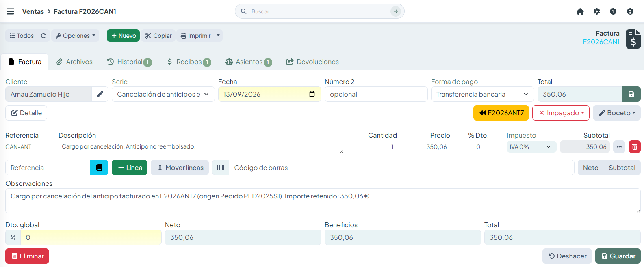The height and width of the screenshot is (267, 644).
Task: Edit the client Arnau Zamudio Hijo
Action: (x=100, y=94)
